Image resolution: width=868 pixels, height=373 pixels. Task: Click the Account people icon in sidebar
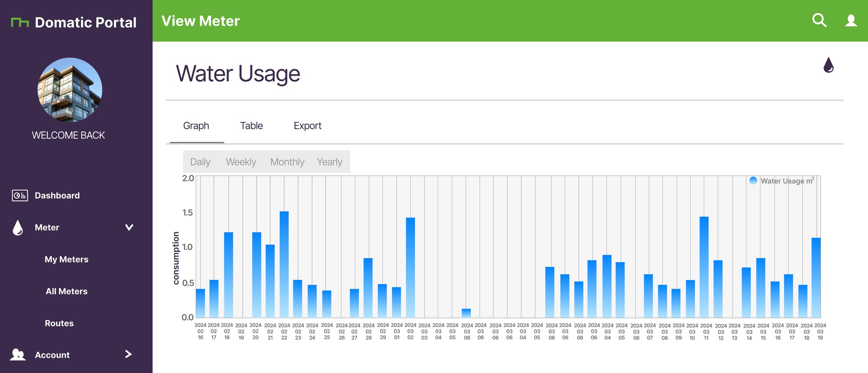[18, 355]
